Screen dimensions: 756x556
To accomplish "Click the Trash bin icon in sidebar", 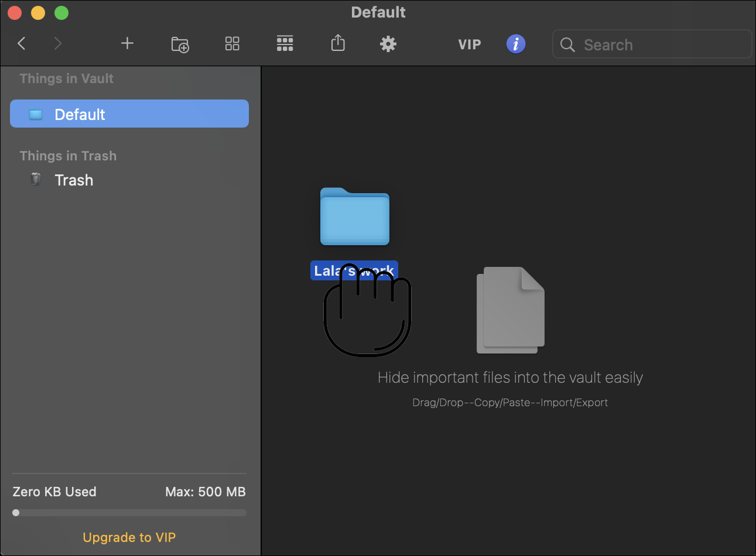I will 36,180.
